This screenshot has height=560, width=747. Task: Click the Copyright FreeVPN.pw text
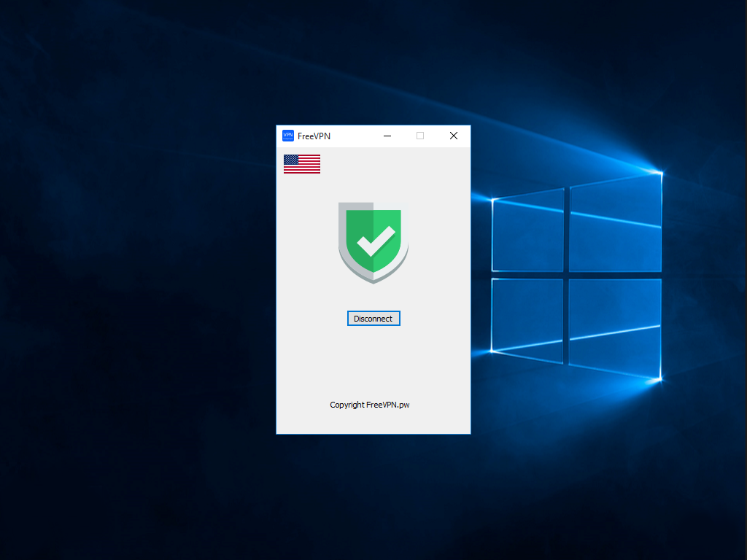[370, 405]
